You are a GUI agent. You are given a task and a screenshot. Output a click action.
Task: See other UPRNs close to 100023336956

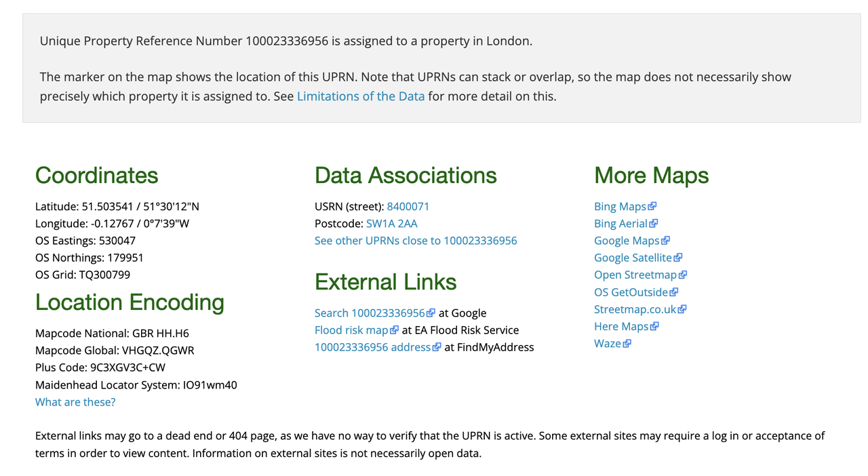(x=416, y=240)
